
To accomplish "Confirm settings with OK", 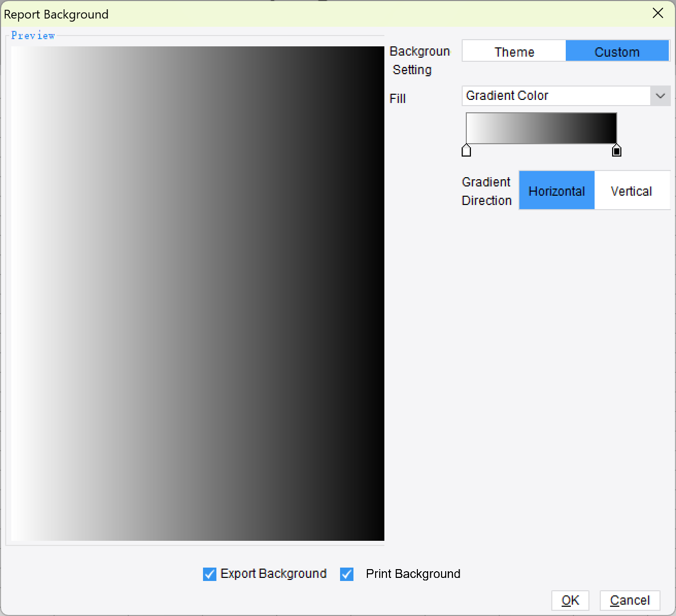I will tap(570, 600).
